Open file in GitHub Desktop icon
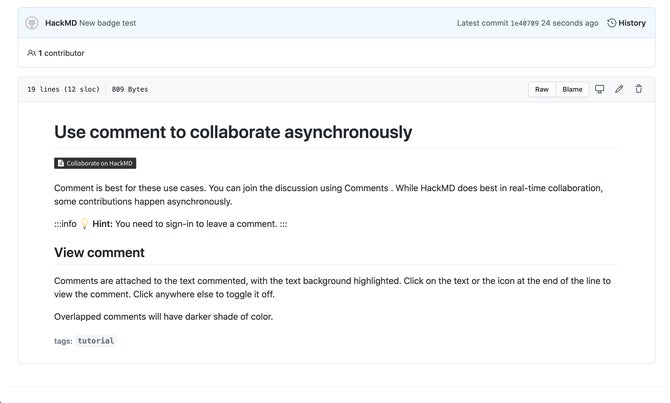670x403 pixels. point(600,89)
